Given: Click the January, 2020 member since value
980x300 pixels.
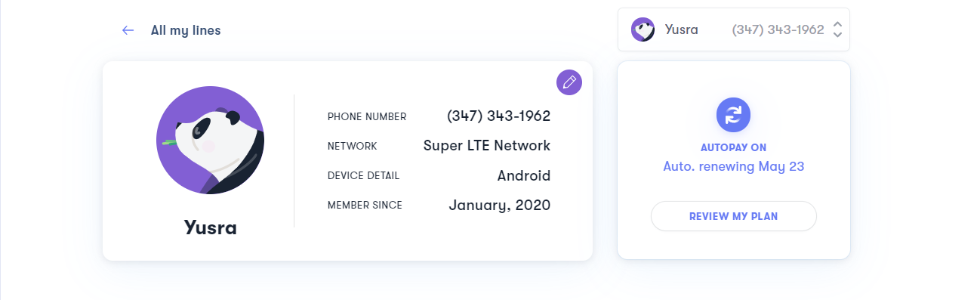Looking at the screenshot, I should click(x=500, y=205).
